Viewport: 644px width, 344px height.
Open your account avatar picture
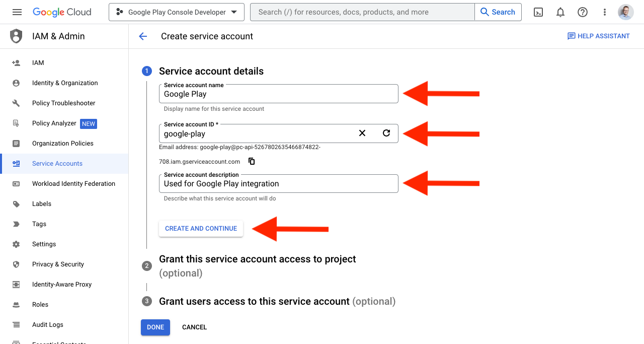coord(625,12)
